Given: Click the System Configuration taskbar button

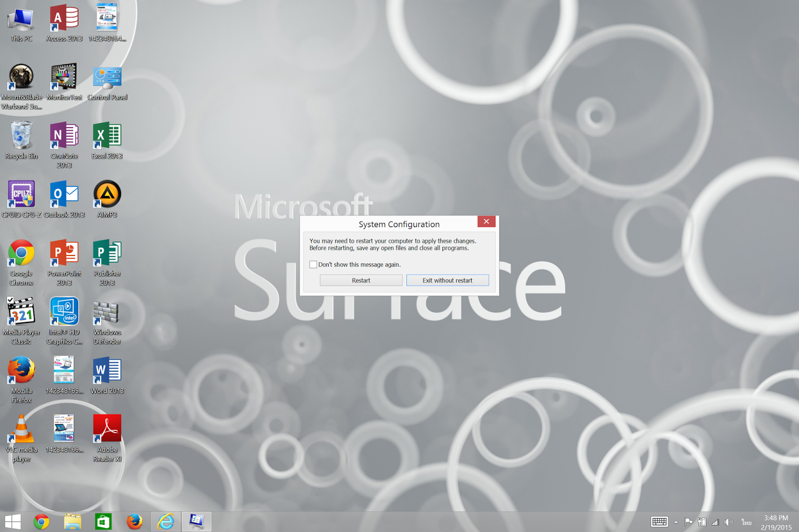Looking at the screenshot, I should pyautogui.click(x=196, y=522).
